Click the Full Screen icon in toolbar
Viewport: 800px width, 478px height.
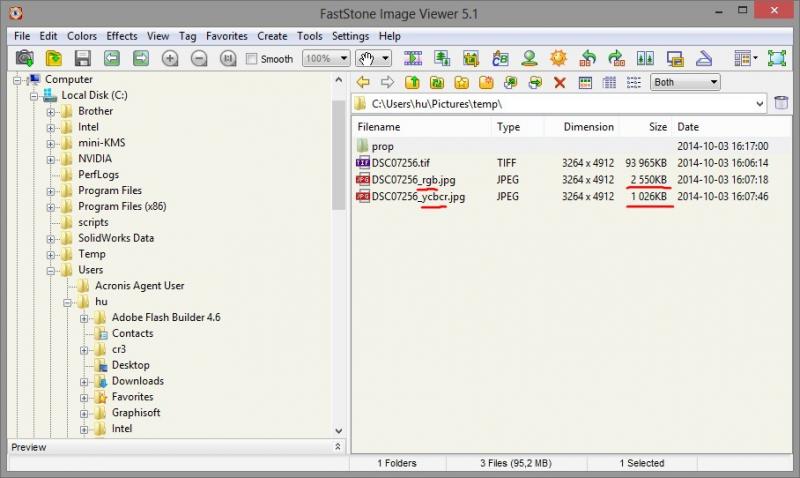pos(777,58)
